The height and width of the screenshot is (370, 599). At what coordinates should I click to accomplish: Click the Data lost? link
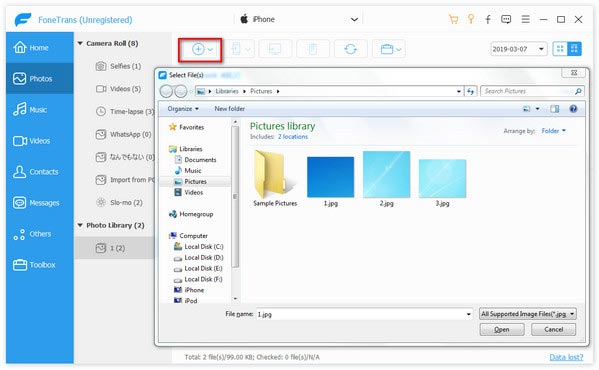coord(566,357)
